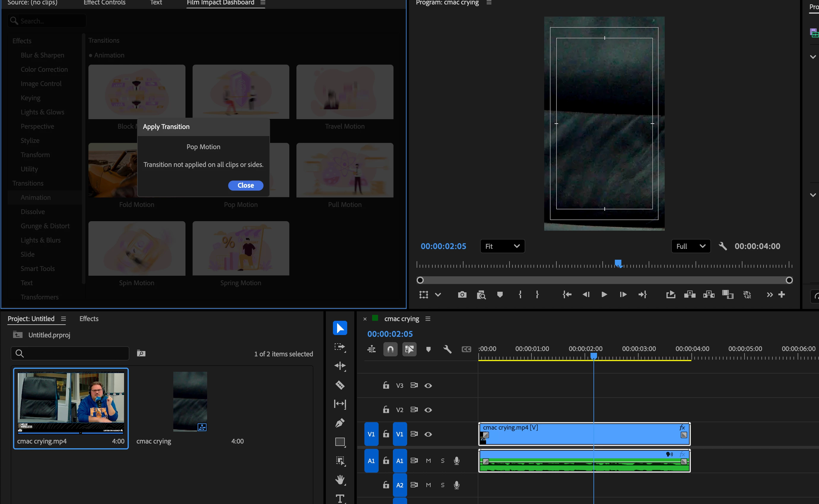Click Go to In point button
The height and width of the screenshot is (504, 819).
coord(567,294)
